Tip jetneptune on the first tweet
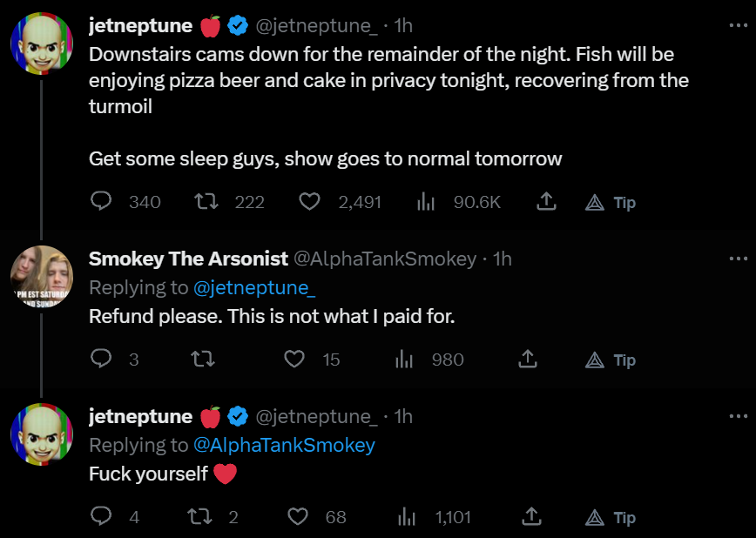The height and width of the screenshot is (538, 756). click(x=611, y=203)
